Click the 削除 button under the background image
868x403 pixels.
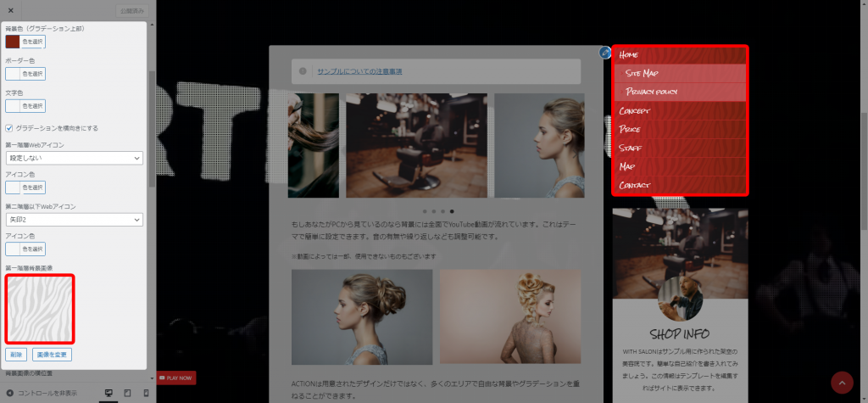15,354
